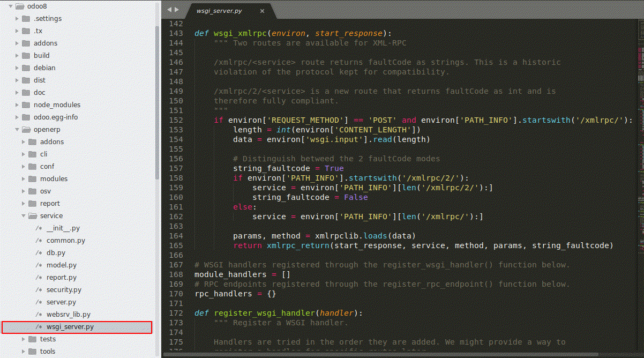644x358 pixels.
Task: Expand the top-level addons folder
Action: pyautogui.click(x=16, y=43)
